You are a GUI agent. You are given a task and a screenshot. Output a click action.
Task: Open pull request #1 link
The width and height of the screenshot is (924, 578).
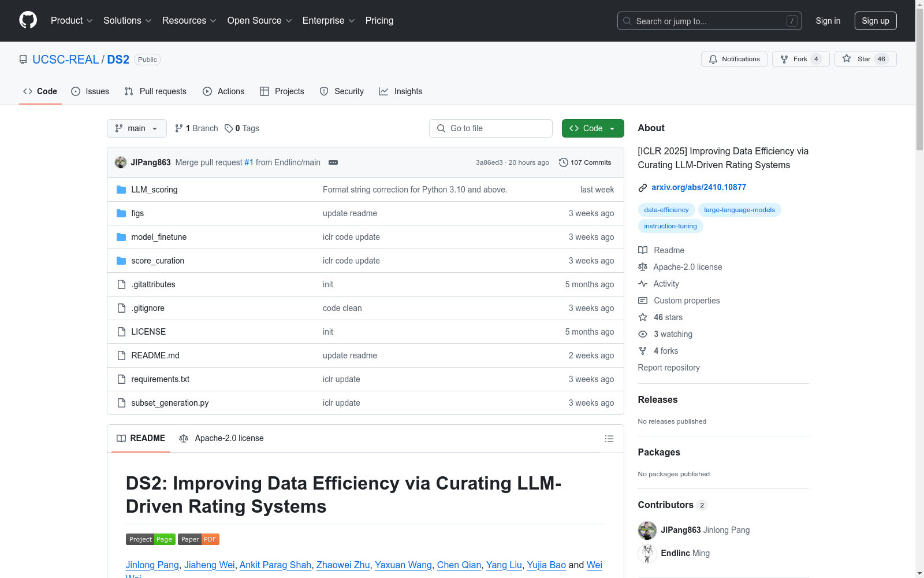(249, 162)
